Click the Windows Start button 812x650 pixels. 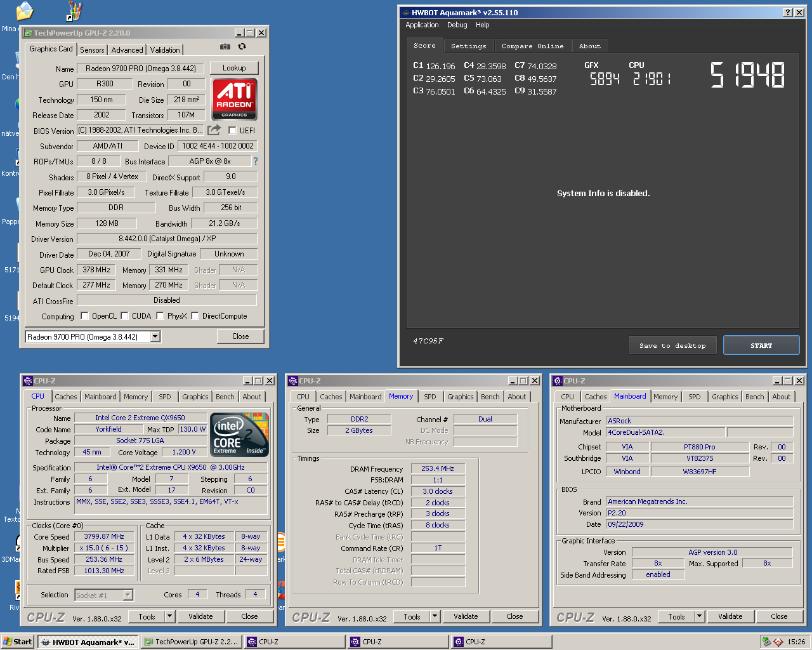pyautogui.click(x=18, y=642)
